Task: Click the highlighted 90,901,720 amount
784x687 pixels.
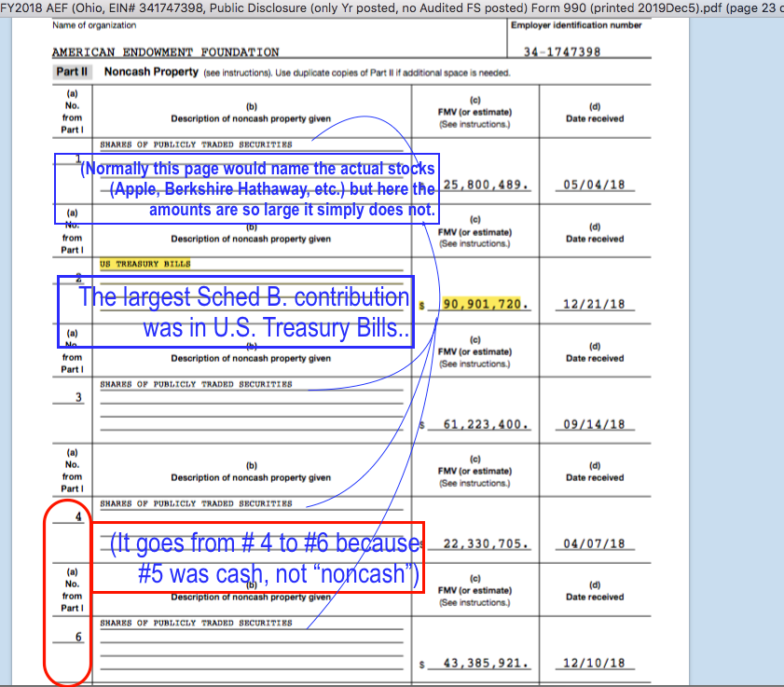Action: coord(487,305)
